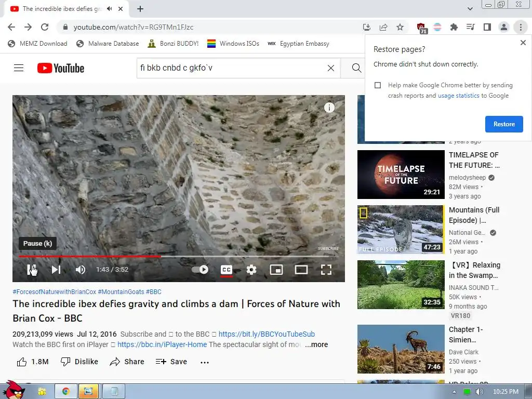This screenshot has height=399, width=532.
Task: Mute the video using the speaker icon
Action: click(81, 270)
